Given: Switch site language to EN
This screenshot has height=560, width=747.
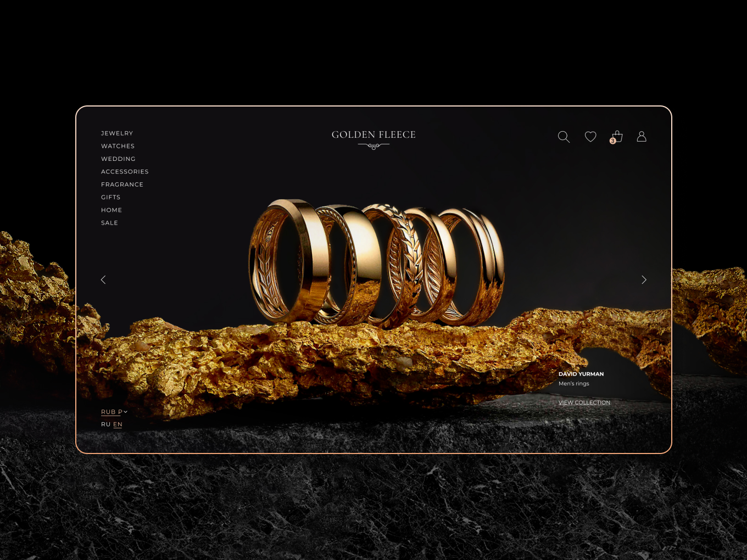Looking at the screenshot, I should (118, 424).
